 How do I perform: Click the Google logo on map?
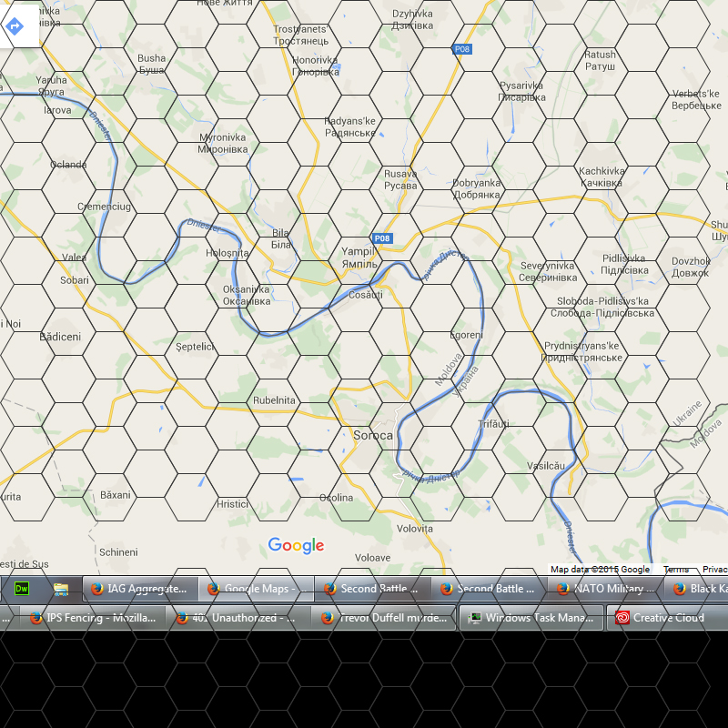click(x=297, y=545)
